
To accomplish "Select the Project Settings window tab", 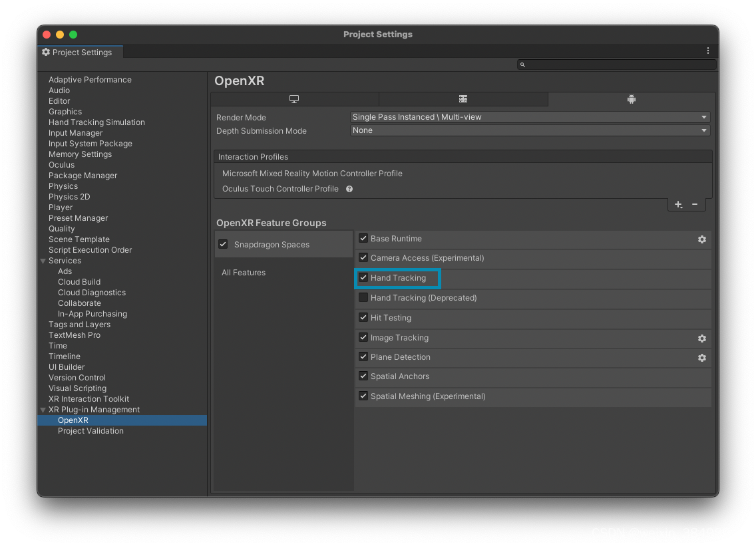I will 81,52.
